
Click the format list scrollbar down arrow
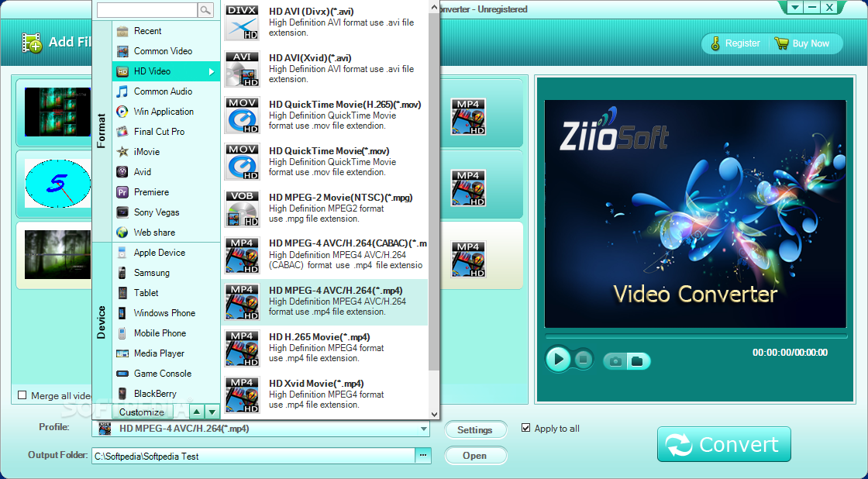pos(435,414)
